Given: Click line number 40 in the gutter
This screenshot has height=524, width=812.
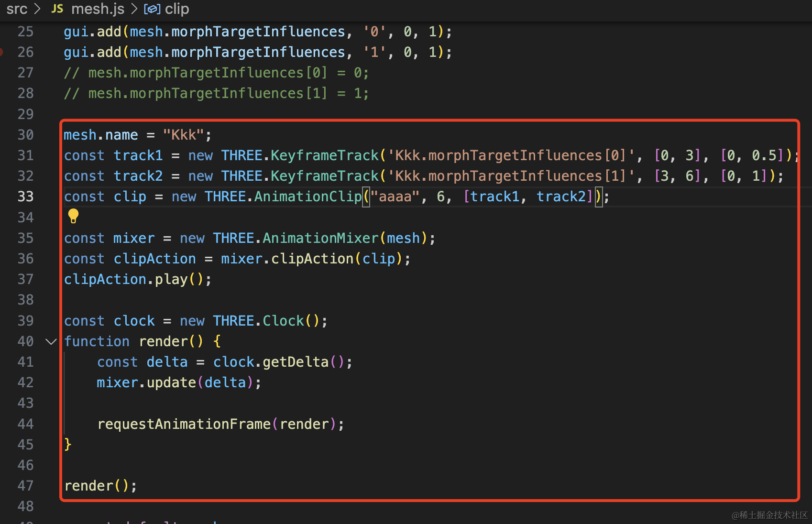Looking at the screenshot, I should click(x=25, y=341).
